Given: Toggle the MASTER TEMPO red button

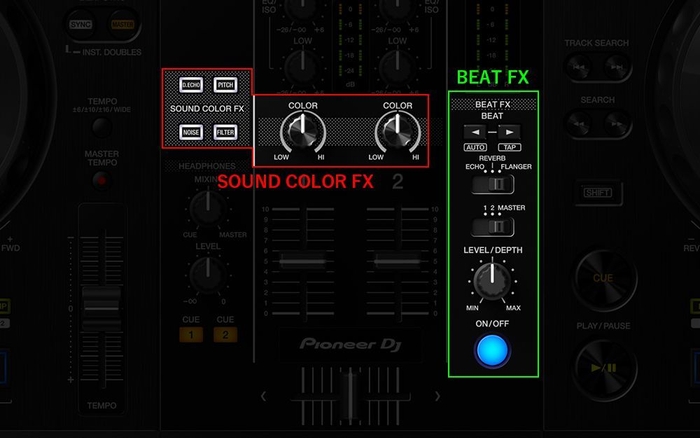Looking at the screenshot, I should (x=102, y=180).
